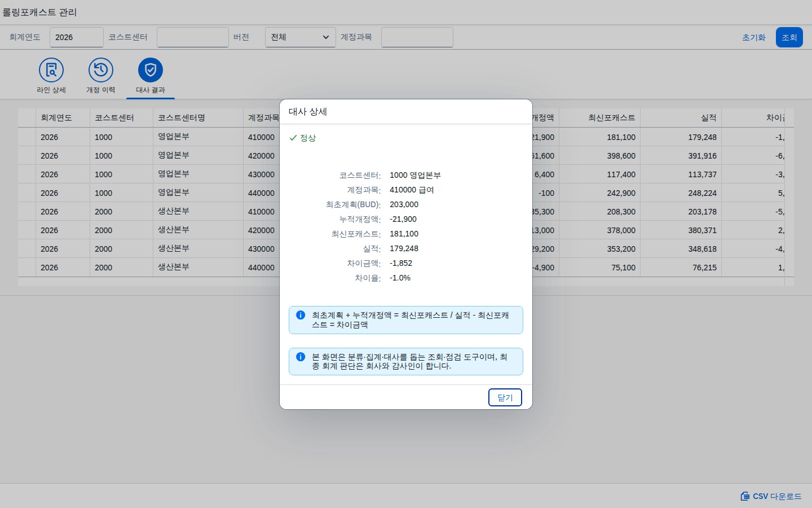Image resolution: width=812 pixels, height=508 pixels.
Task: Click the -21,900 누적개정액 value
Action: tap(403, 219)
